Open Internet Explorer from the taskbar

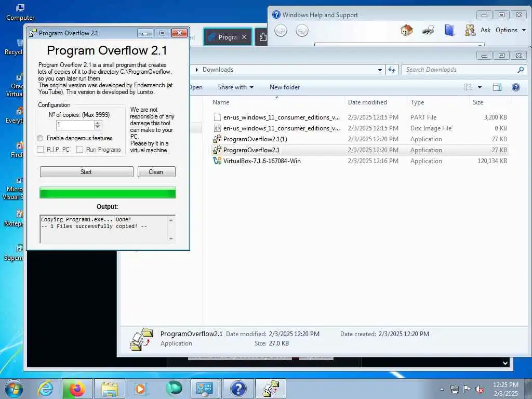coord(45,389)
